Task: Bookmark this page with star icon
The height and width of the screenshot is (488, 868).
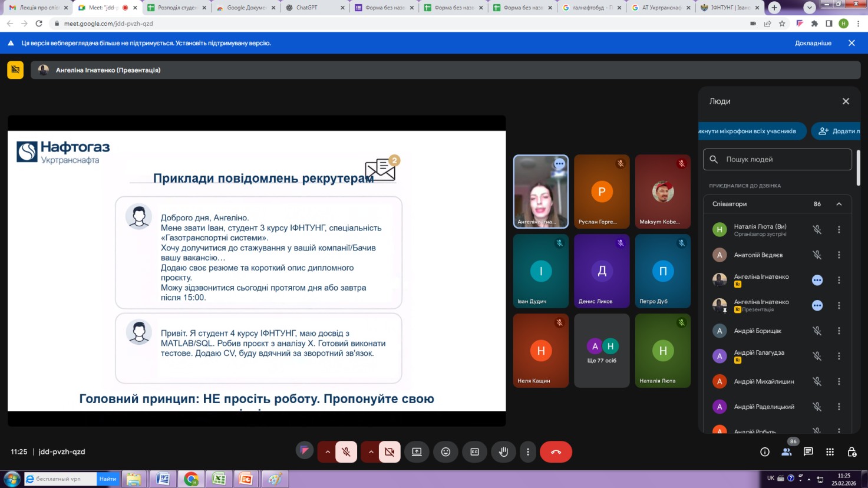Action: pos(782,24)
